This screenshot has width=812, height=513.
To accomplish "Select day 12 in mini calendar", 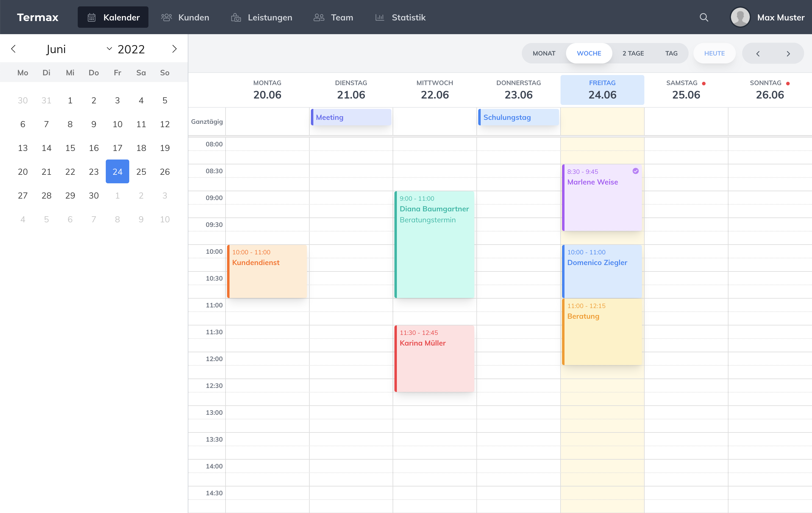I will 165,124.
